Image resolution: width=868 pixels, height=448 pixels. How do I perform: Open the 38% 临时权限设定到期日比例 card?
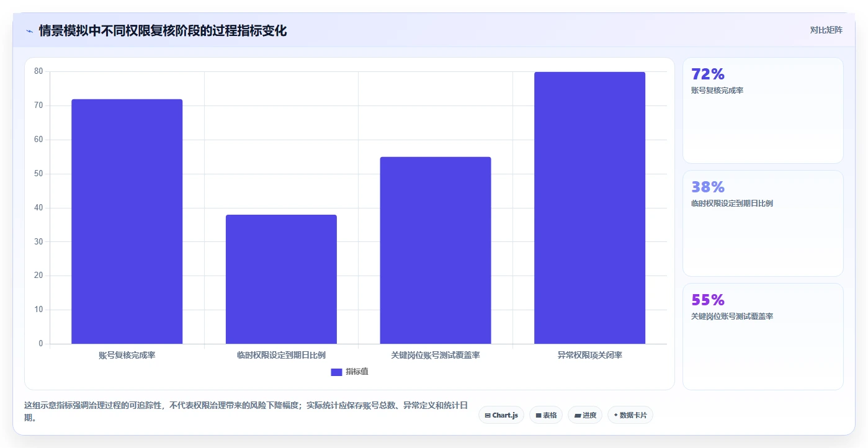[x=763, y=223]
